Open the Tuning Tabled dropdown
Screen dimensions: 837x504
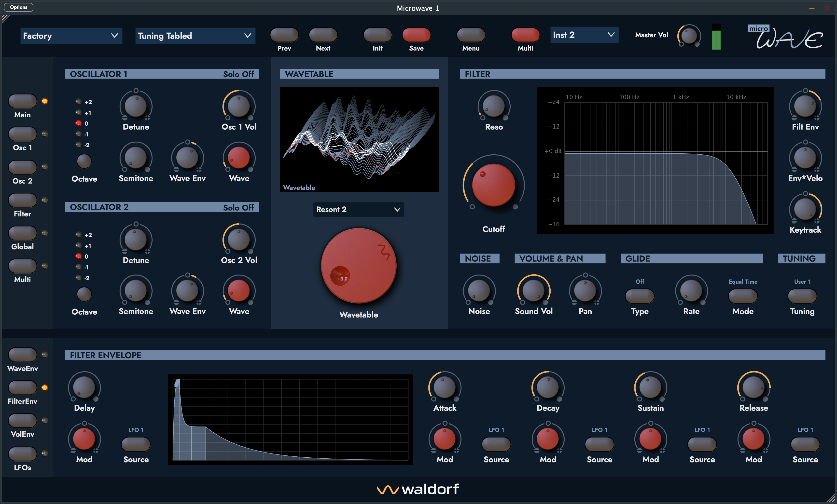[x=195, y=36]
